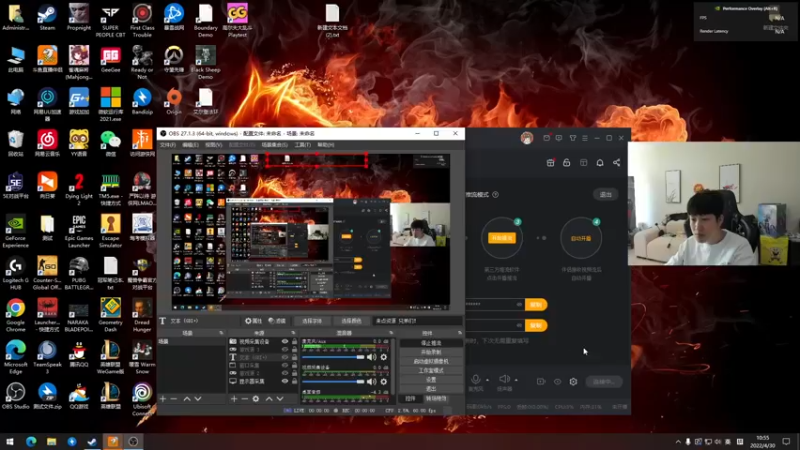
Task: Click the unlock icon in streaming app toolbar
Action: tap(566, 163)
